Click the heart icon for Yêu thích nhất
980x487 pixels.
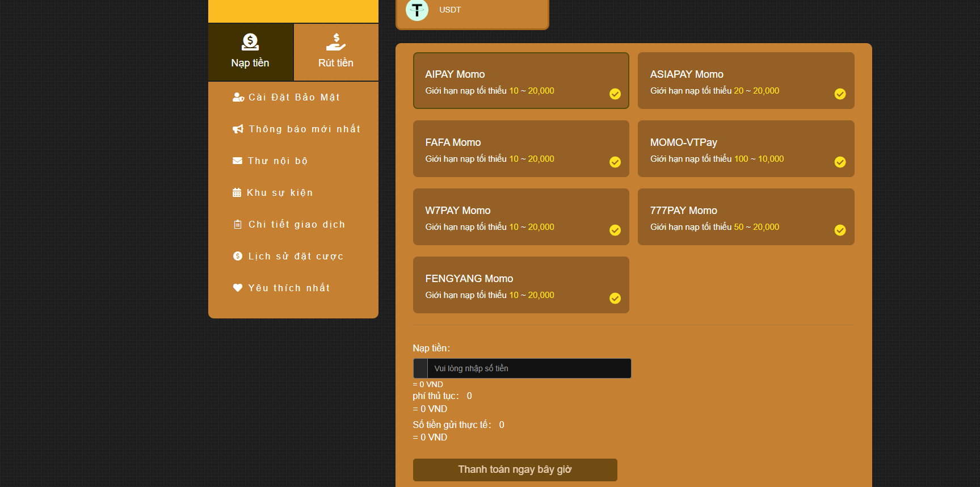coord(237,288)
